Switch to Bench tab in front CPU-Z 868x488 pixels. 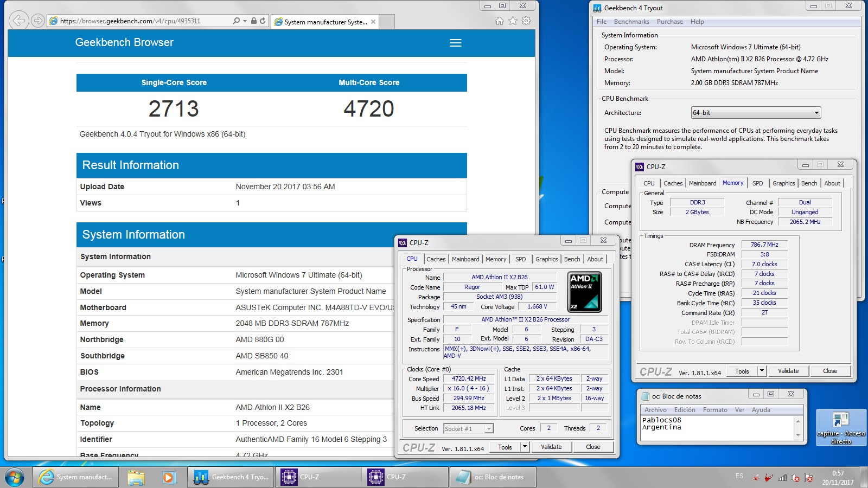tap(572, 259)
